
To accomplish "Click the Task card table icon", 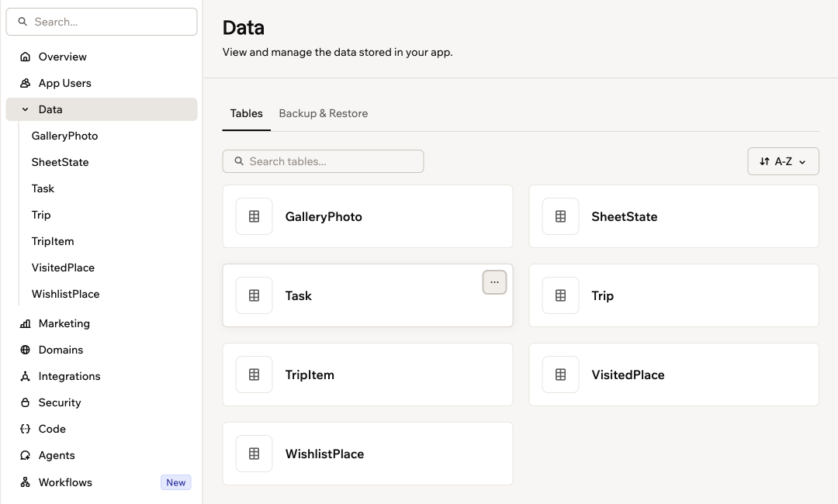I will click(255, 295).
